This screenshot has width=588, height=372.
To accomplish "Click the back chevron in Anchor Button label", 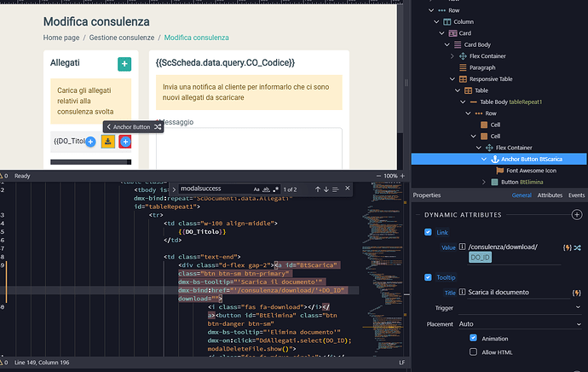I will [x=109, y=127].
